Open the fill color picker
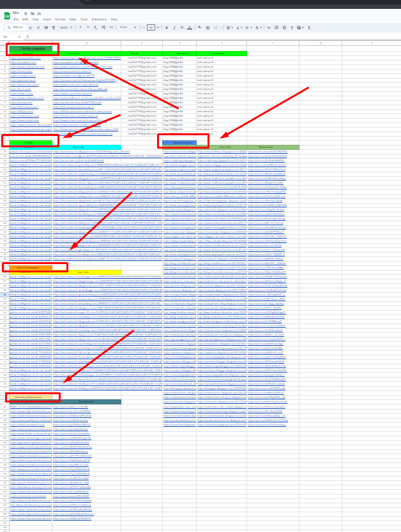The height and width of the screenshot is (532, 401). point(200,27)
